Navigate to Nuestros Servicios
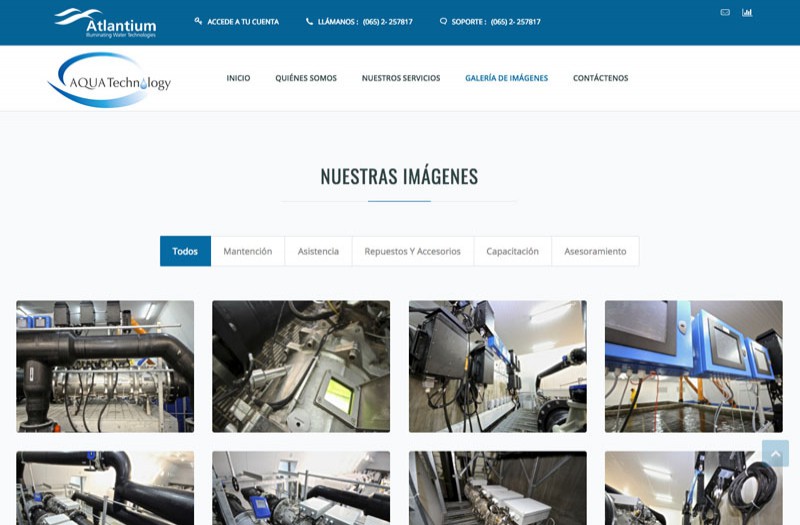800x525 pixels. tap(401, 78)
